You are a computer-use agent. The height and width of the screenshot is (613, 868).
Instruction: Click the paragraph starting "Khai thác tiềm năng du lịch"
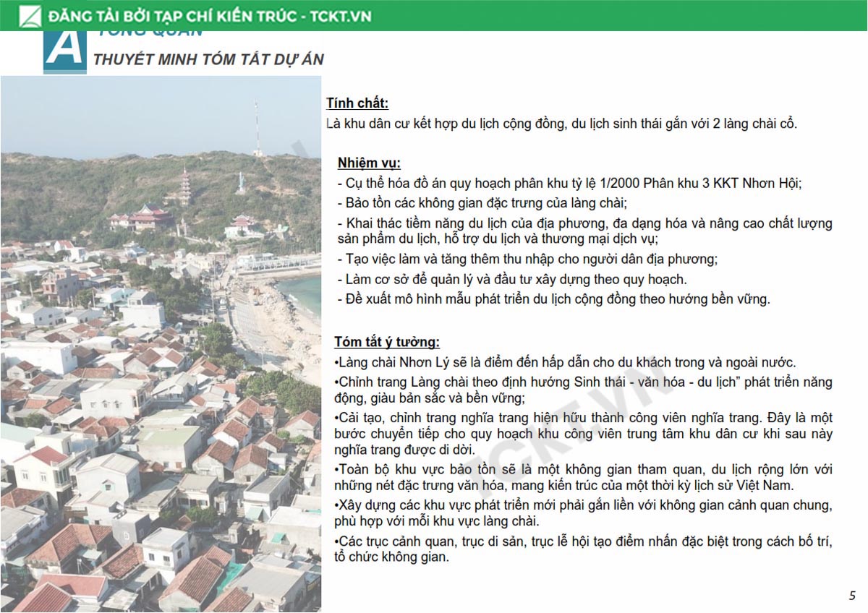click(x=584, y=231)
